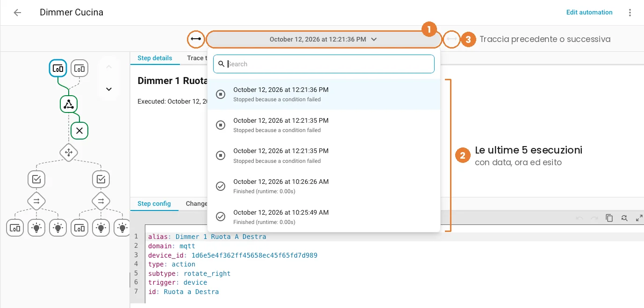Open find and replace in code editor
This screenshot has width=644, height=308.
click(x=624, y=218)
